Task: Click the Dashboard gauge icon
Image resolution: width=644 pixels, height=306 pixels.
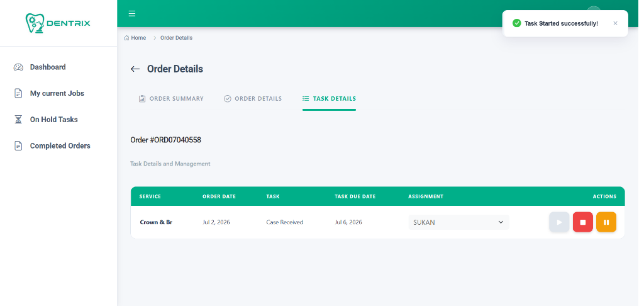Action: click(18, 67)
